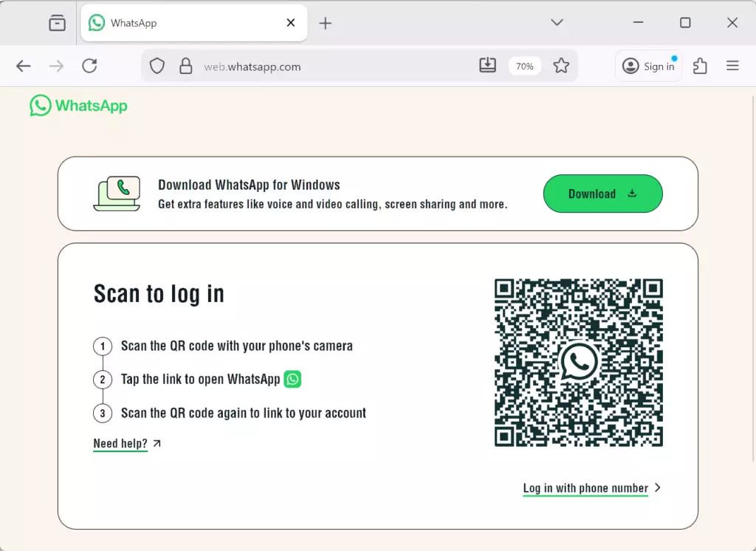Open the hamburger application menu
This screenshot has height=551, width=756.
point(732,66)
